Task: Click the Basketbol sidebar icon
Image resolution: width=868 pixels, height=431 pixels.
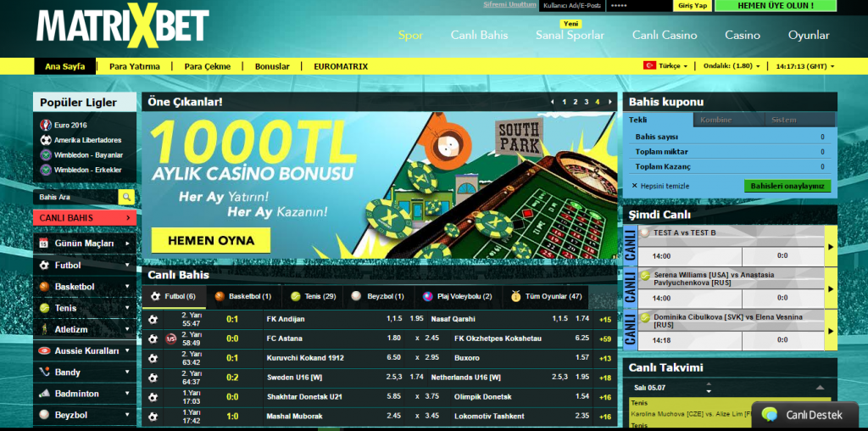Action: tap(44, 287)
